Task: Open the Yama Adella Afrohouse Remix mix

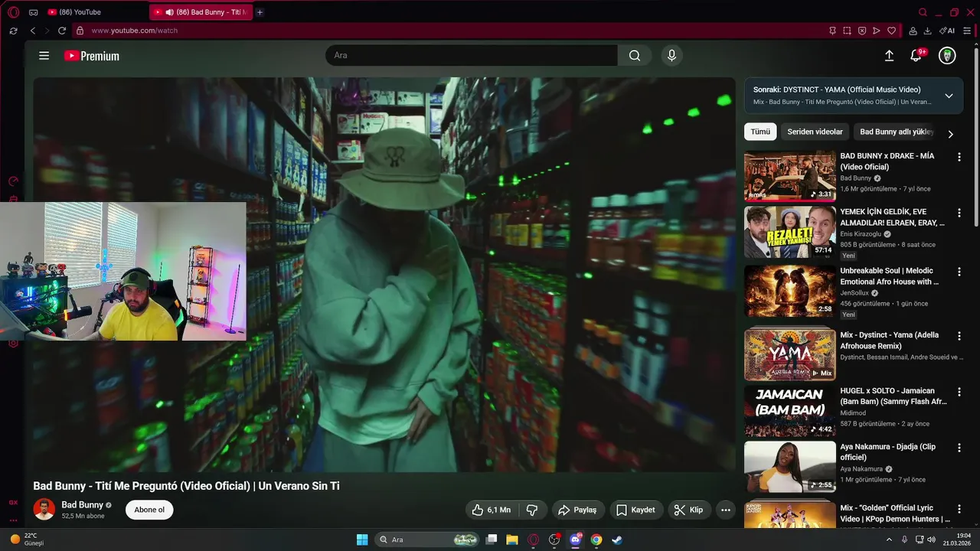Action: click(x=790, y=353)
